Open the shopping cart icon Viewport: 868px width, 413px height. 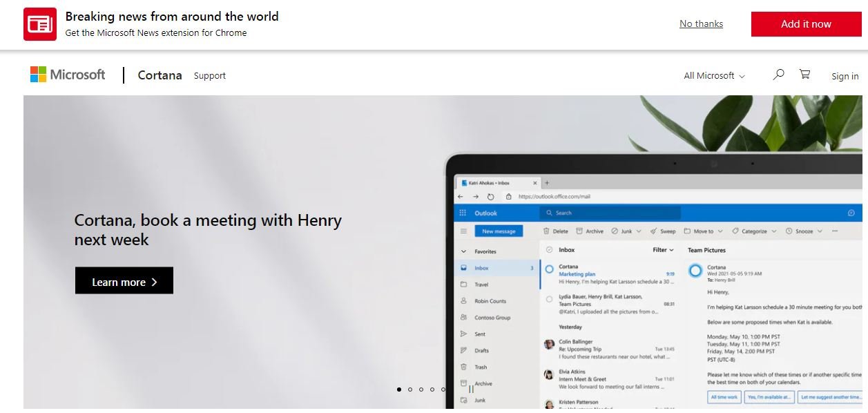point(804,75)
